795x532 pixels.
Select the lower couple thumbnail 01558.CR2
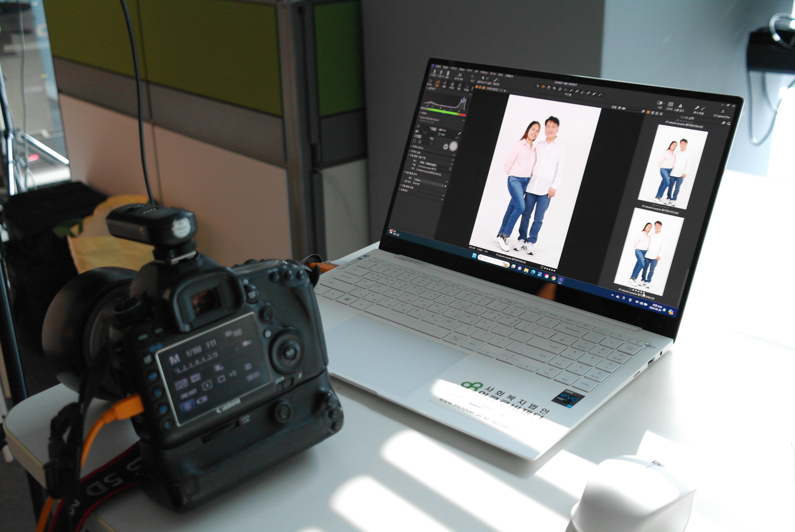point(649,252)
